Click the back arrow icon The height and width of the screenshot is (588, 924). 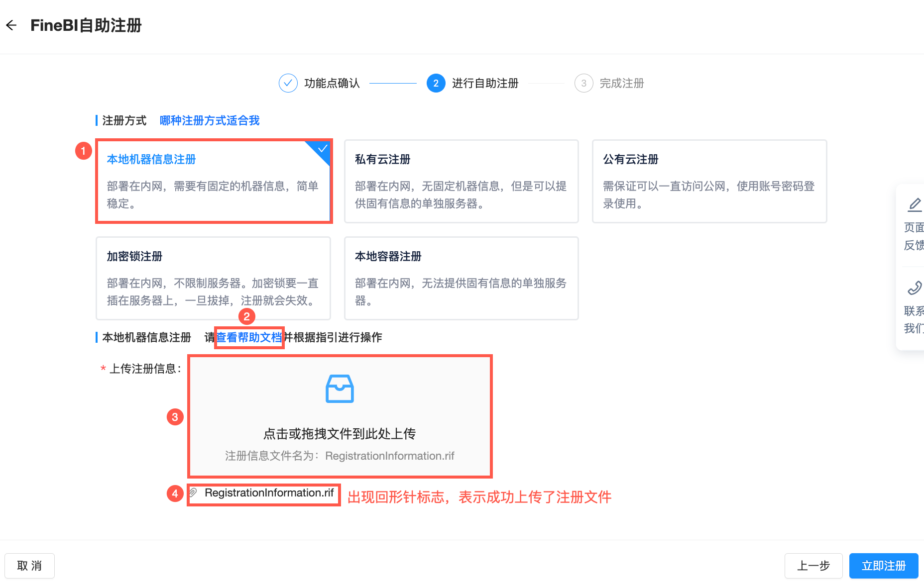11,25
